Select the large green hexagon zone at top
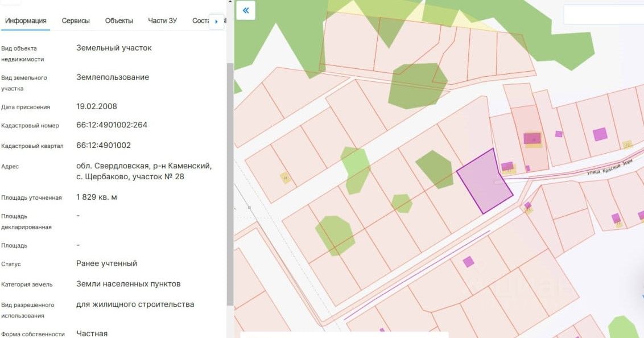The image size is (644, 338). click(x=417, y=85)
